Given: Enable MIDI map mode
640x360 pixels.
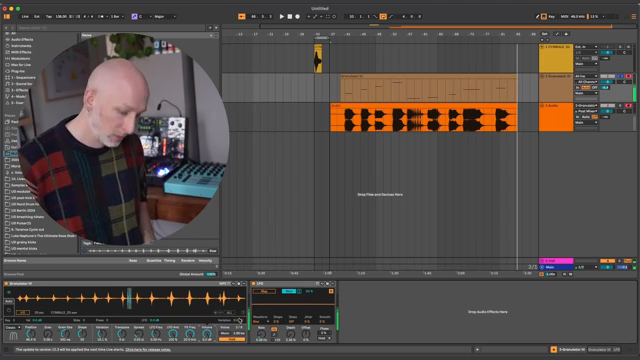Looking at the screenshot, I should pyautogui.click(x=564, y=16).
